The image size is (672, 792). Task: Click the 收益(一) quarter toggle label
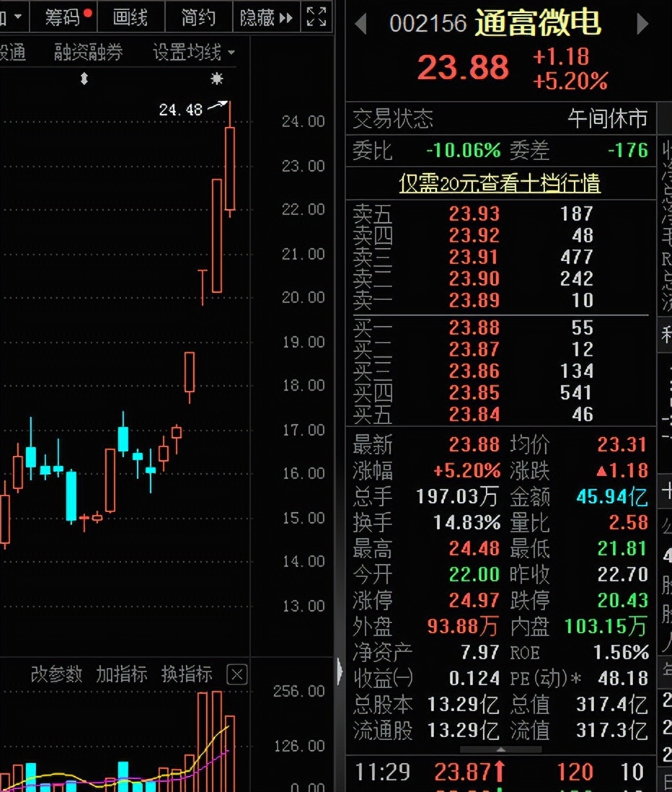383,678
